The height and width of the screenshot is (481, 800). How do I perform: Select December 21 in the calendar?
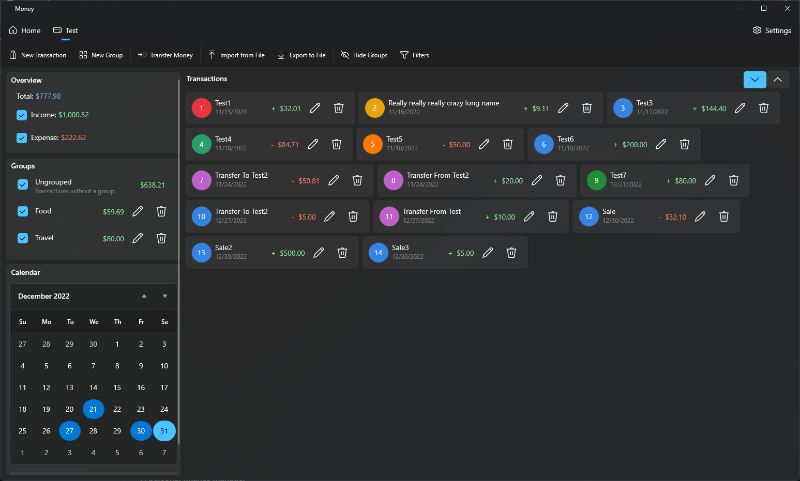93,409
